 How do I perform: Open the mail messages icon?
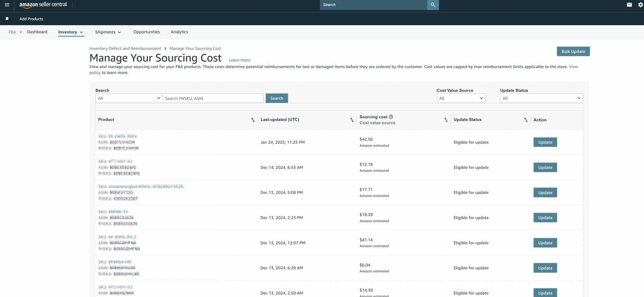[629, 5]
